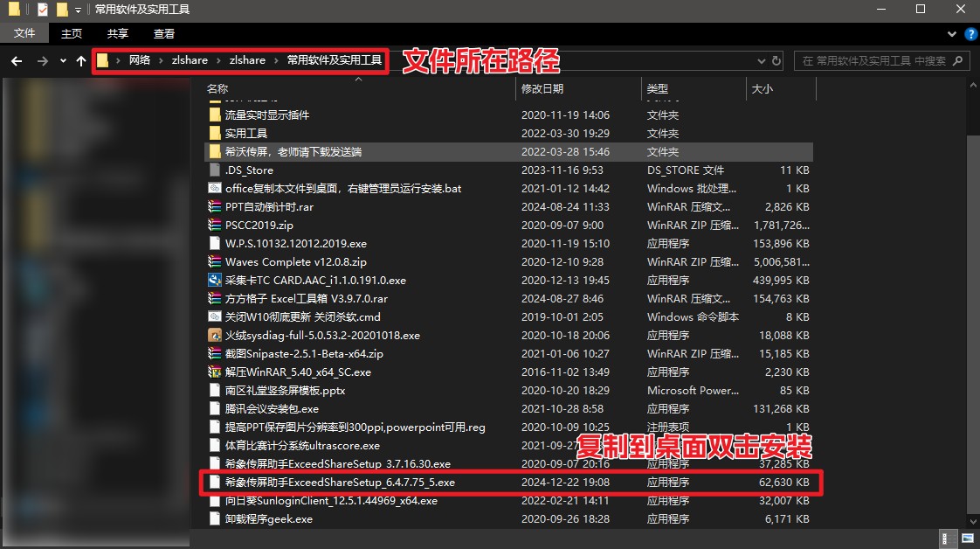Select the 实用工具 folder icon
The height and width of the screenshot is (549, 980).
click(x=214, y=133)
